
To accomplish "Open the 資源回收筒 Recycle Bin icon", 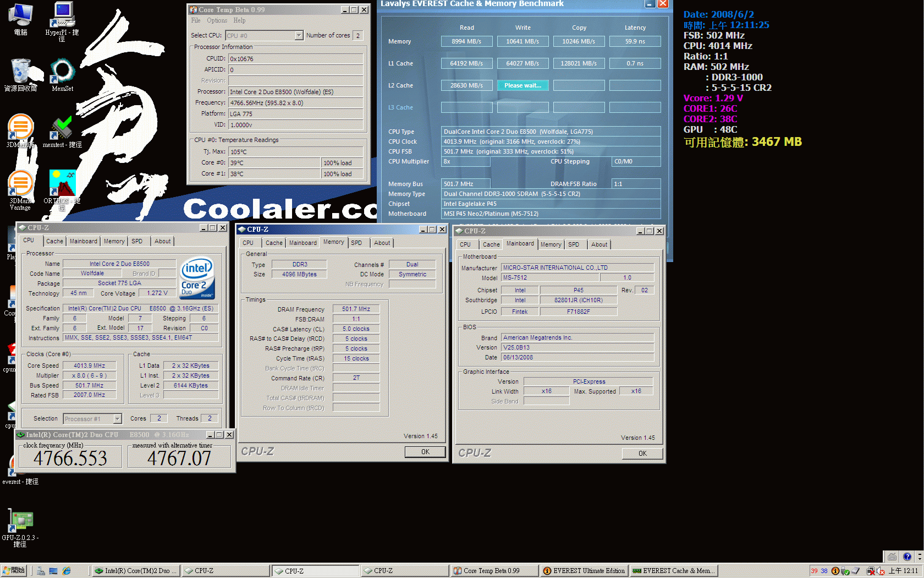I will [20, 74].
